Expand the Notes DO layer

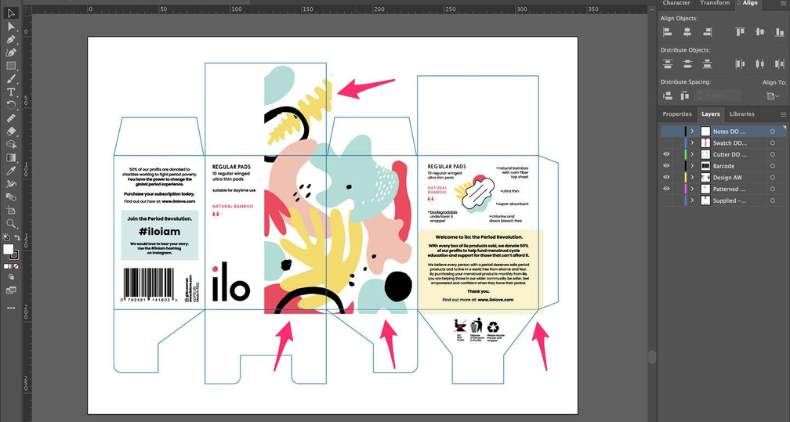692,131
